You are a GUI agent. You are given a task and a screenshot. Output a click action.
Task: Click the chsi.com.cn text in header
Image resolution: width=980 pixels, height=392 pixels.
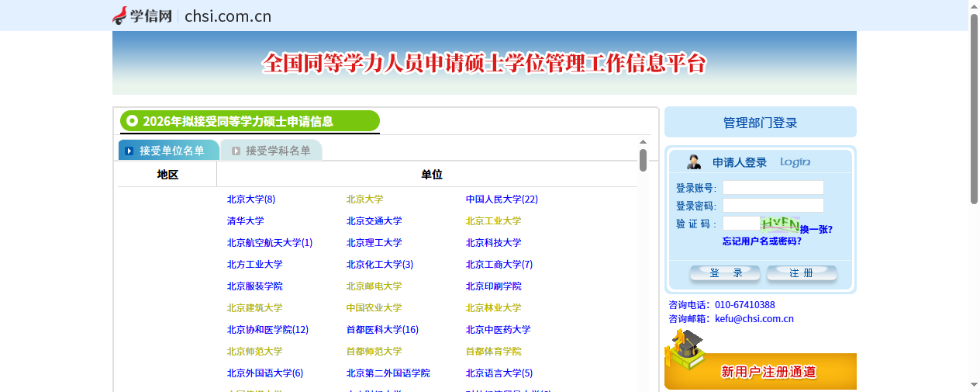pyautogui.click(x=228, y=16)
